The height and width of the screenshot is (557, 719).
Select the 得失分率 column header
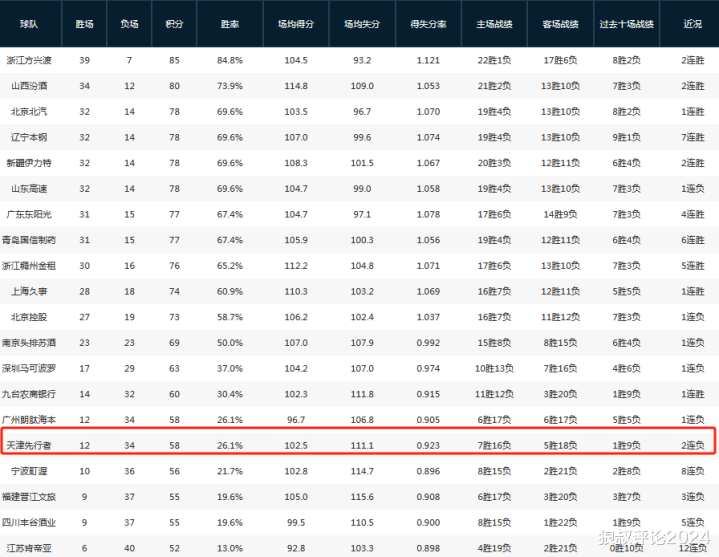click(x=428, y=24)
